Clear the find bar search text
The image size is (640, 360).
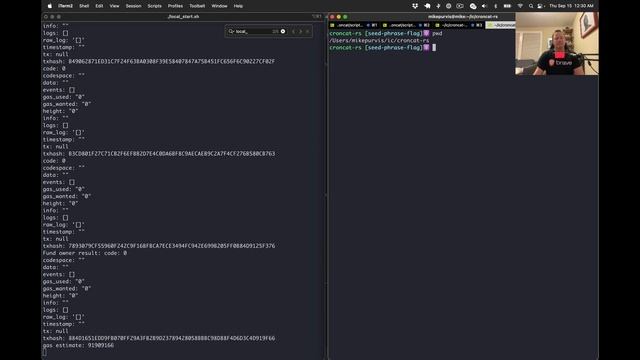(283, 31)
